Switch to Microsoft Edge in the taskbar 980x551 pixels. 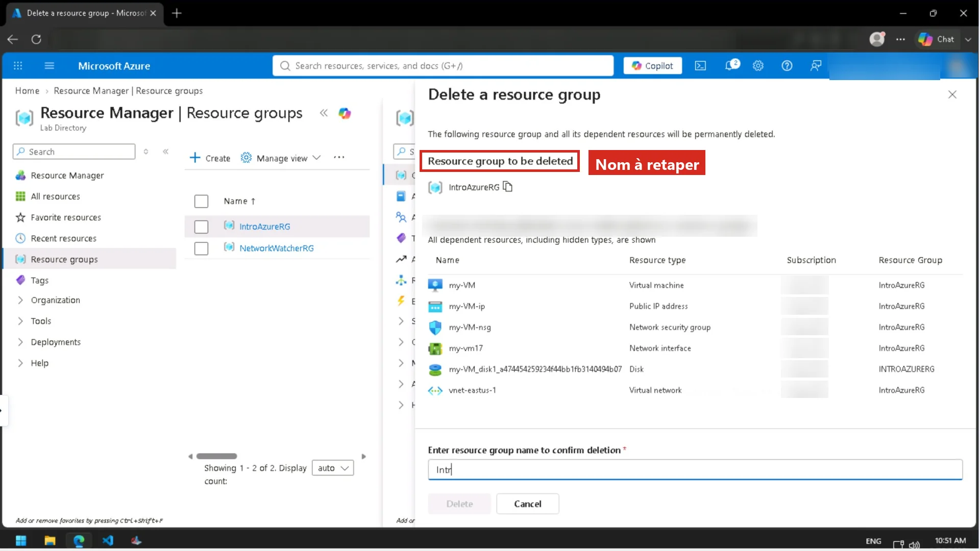[x=79, y=540]
